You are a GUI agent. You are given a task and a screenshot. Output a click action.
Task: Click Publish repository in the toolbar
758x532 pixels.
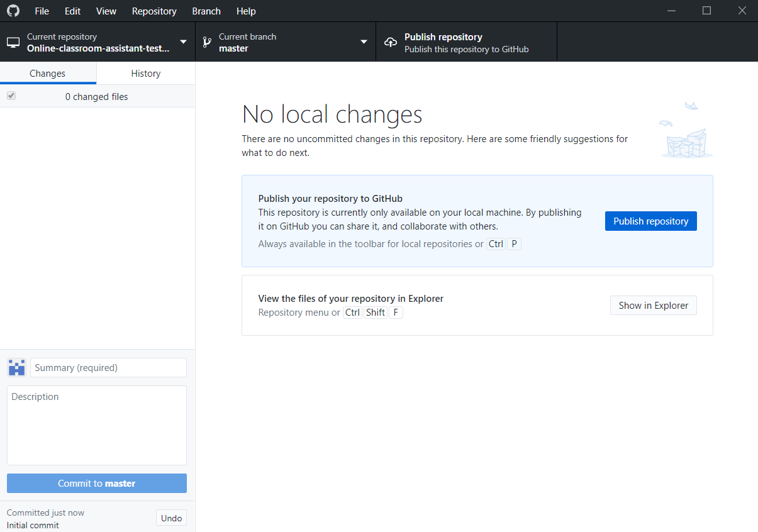pyautogui.click(x=466, y=42)
